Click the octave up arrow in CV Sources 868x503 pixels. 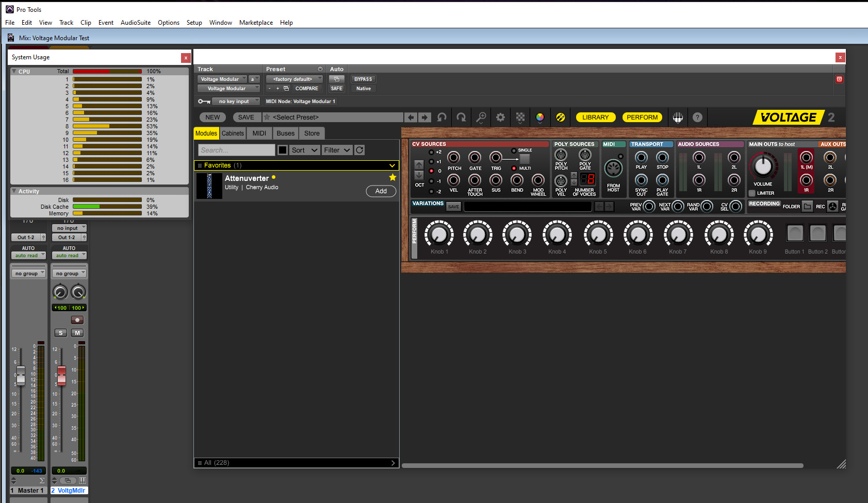[419, 165]
